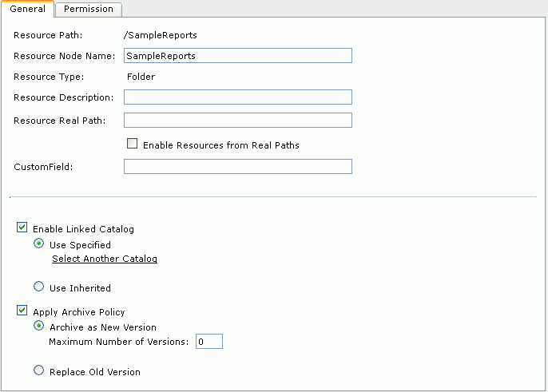Click the CustomField text input
Viewport: 548px width, 392px height.
(238, 166)
